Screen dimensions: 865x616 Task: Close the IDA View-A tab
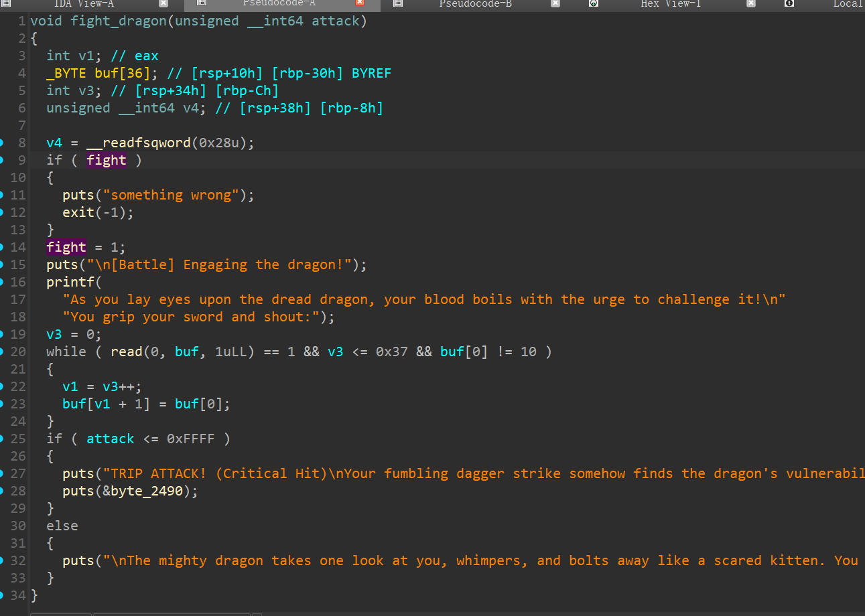[x=163, y=3]
